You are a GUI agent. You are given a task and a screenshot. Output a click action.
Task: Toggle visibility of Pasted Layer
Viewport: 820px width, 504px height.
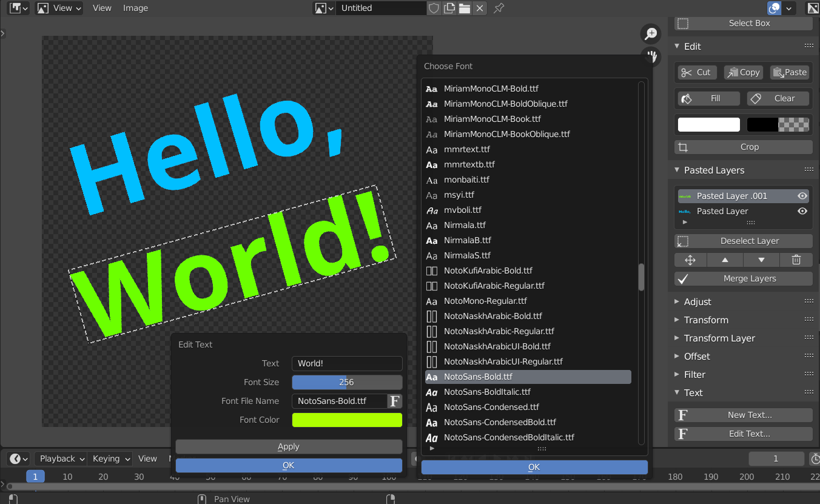(x=802, y=211)
